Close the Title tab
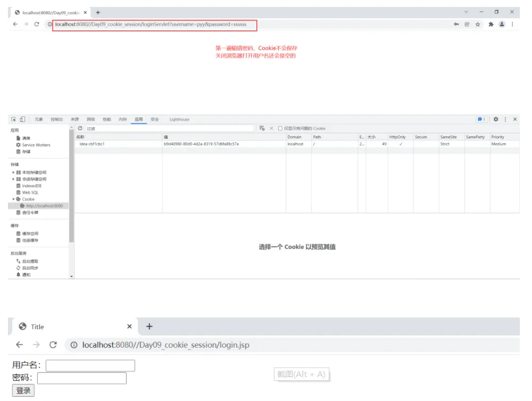Image resolution: width=532 pixels, height=401 pixels. pyautogui.click(x=129, y=327)
